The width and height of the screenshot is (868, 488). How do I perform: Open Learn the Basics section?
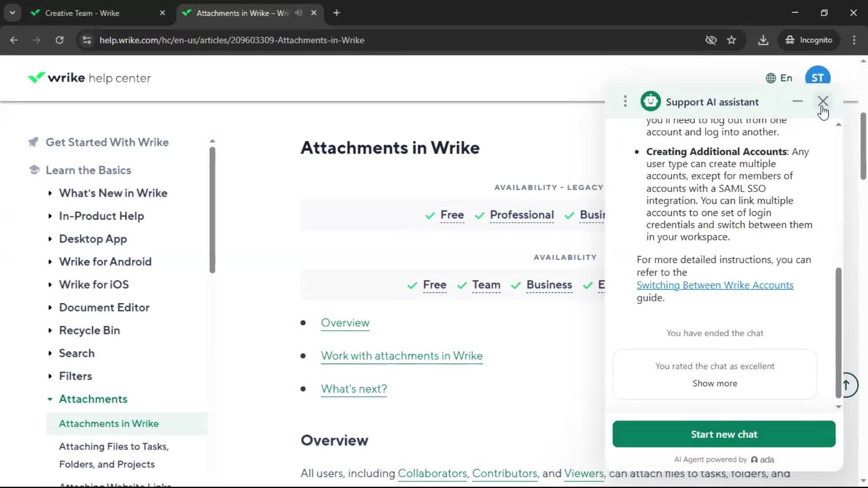[88, 170]
